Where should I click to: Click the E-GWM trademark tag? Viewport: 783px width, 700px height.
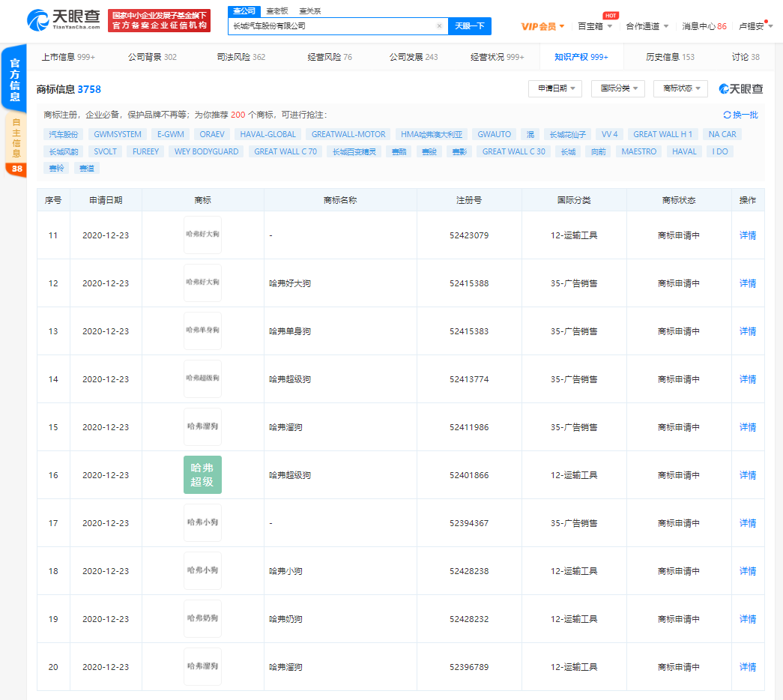pos(170,134)
